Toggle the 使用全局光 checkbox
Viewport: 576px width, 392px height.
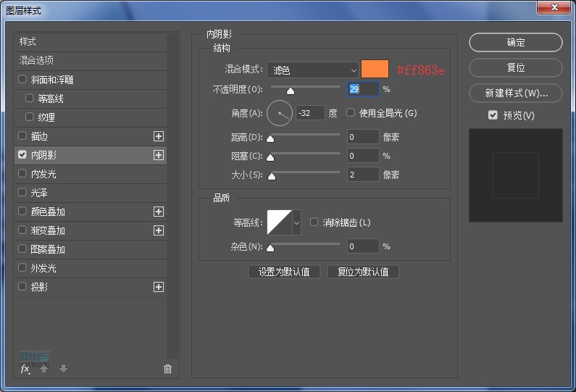point(351,113)
